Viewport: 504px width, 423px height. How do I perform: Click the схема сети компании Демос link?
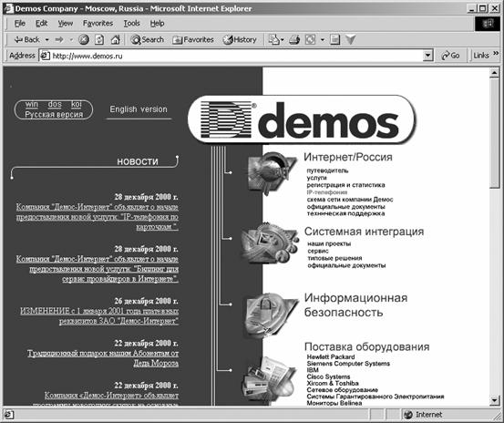point(350,200)
